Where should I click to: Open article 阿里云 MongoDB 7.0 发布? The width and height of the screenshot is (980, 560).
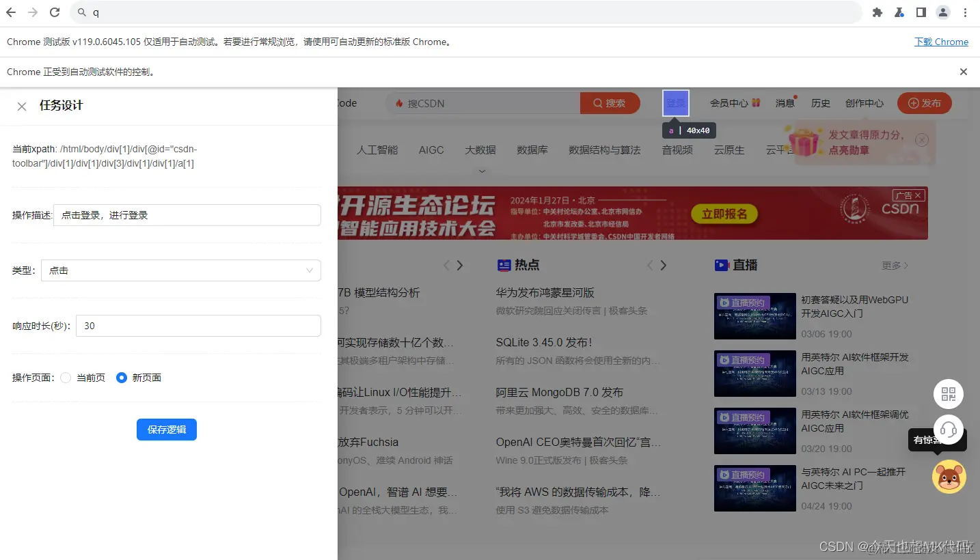tap(560, 392)
